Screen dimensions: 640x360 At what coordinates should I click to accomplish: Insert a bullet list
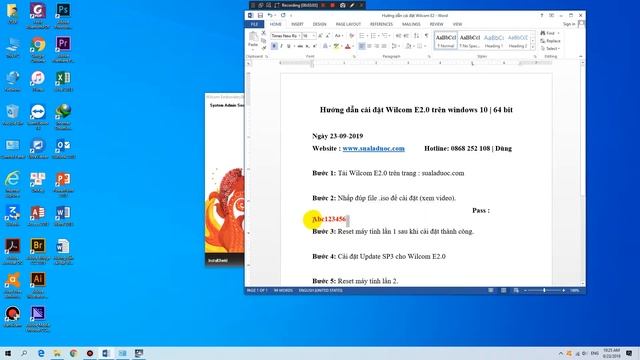362,36
